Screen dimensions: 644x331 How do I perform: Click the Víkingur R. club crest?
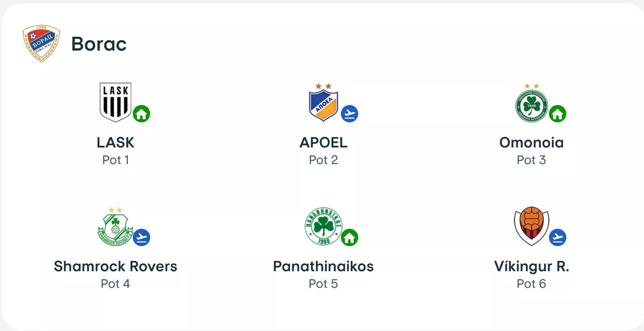(x=531, y=226)
